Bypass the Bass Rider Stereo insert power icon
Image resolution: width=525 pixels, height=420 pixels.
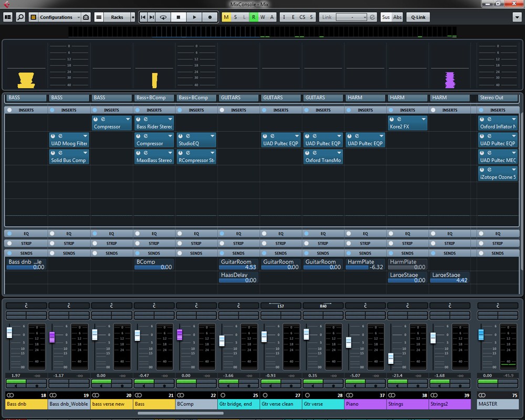[x=138, y=119]
